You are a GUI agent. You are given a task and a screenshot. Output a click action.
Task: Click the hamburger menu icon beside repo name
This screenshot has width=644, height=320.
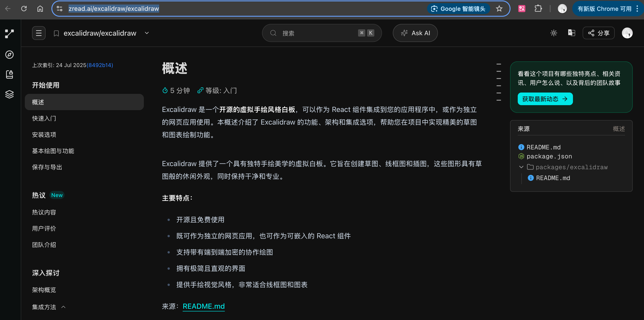39,33
